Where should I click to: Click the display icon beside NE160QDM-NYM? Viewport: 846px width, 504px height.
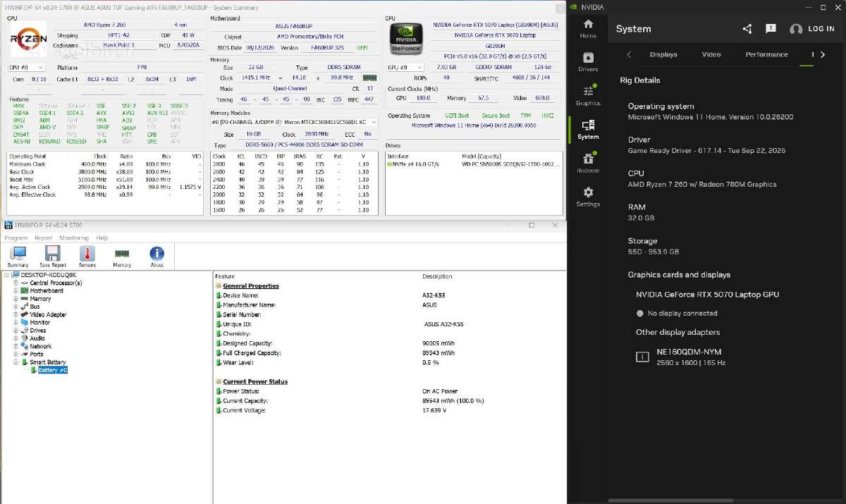[642, 357]
